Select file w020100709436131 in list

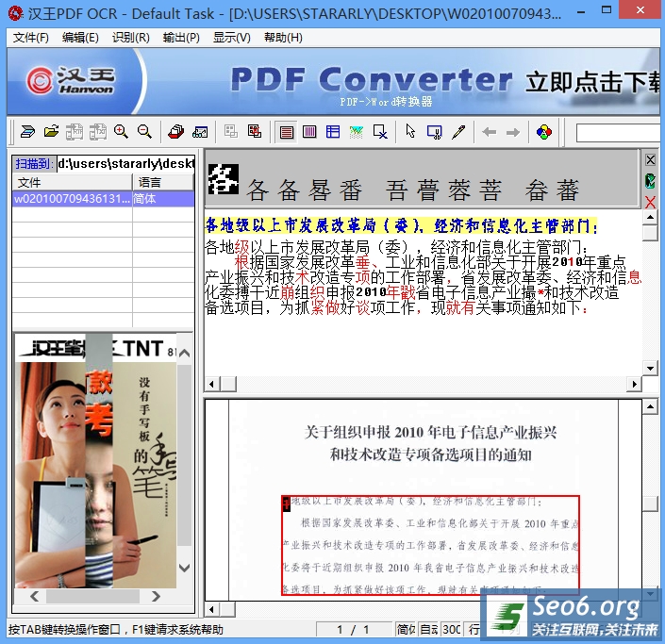point(72,198)
